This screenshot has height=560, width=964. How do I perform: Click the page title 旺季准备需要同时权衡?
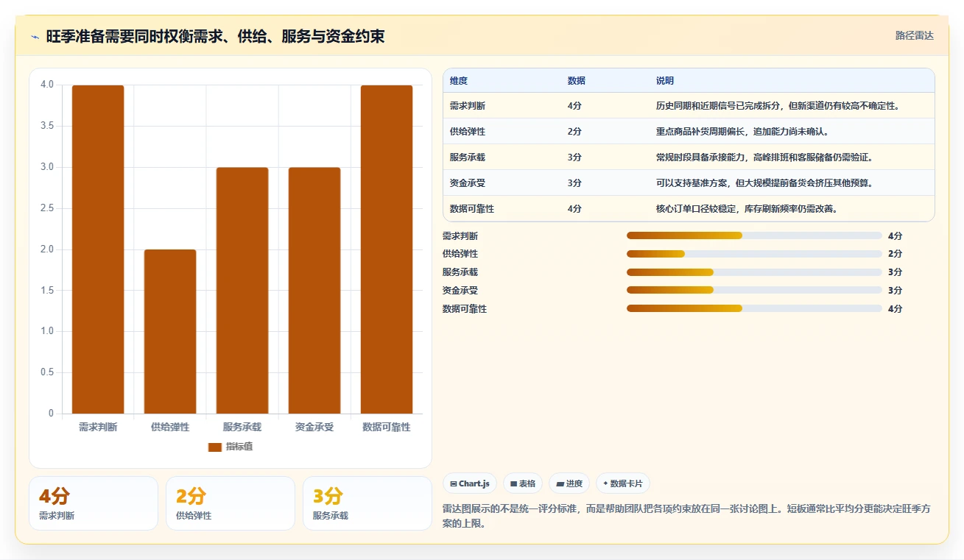click(x=215, y=36)
